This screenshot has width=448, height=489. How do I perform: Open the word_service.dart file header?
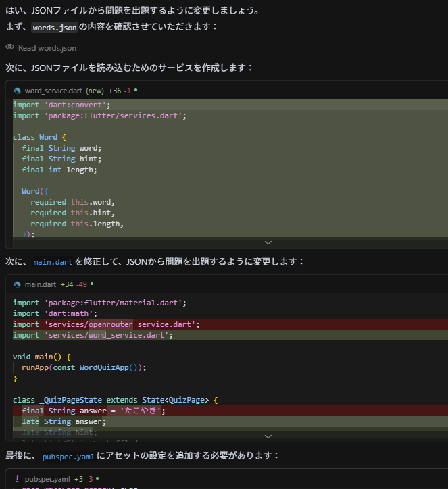53,91
